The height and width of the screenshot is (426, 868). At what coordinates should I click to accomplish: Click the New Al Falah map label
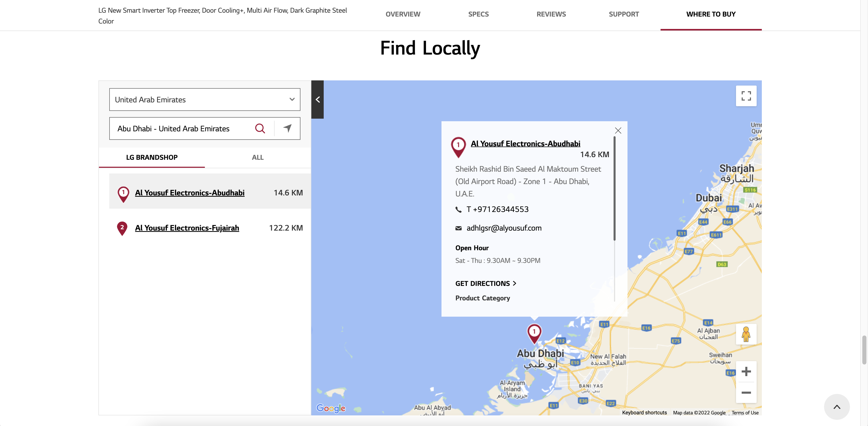[608, 356]
